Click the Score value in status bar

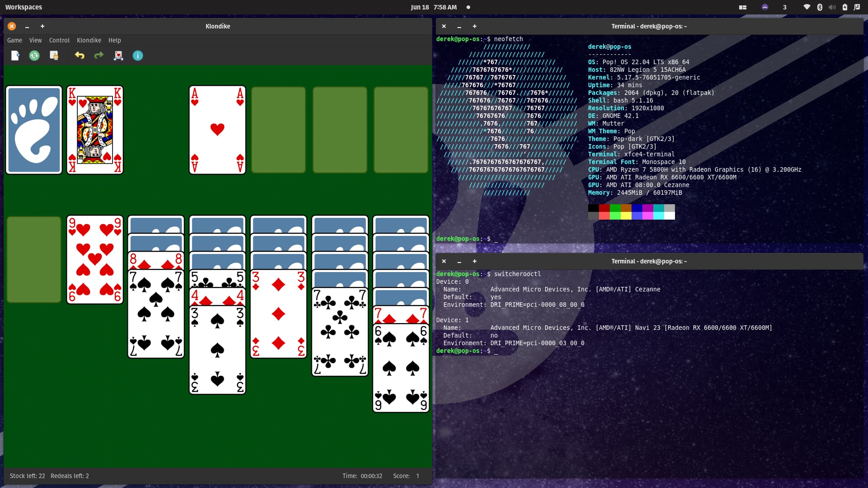[x=418, y=476]
